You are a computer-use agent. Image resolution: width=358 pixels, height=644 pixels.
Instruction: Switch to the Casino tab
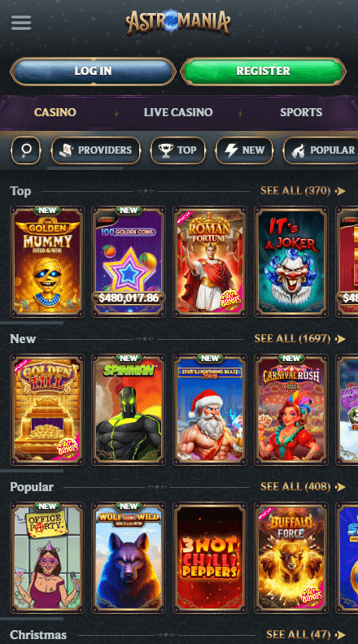point(55,112)
